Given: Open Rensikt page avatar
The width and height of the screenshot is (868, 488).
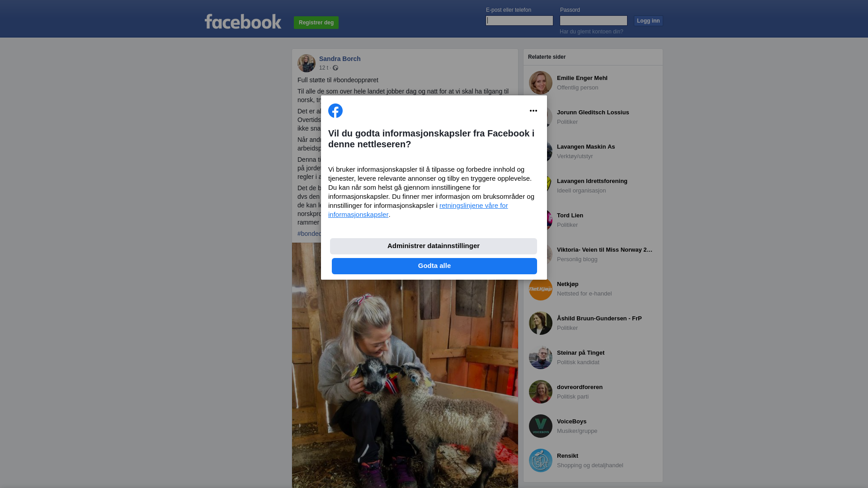Looking at the screenshot, I should (x=541, y=460).
